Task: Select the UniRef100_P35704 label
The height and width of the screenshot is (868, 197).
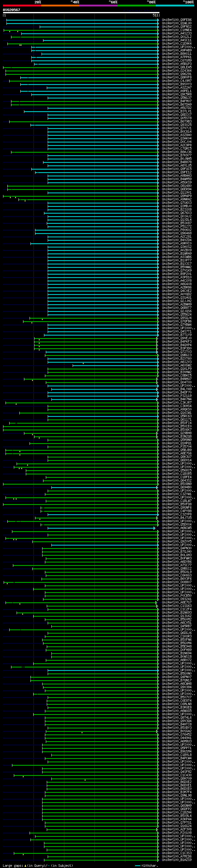Action: 176,446
